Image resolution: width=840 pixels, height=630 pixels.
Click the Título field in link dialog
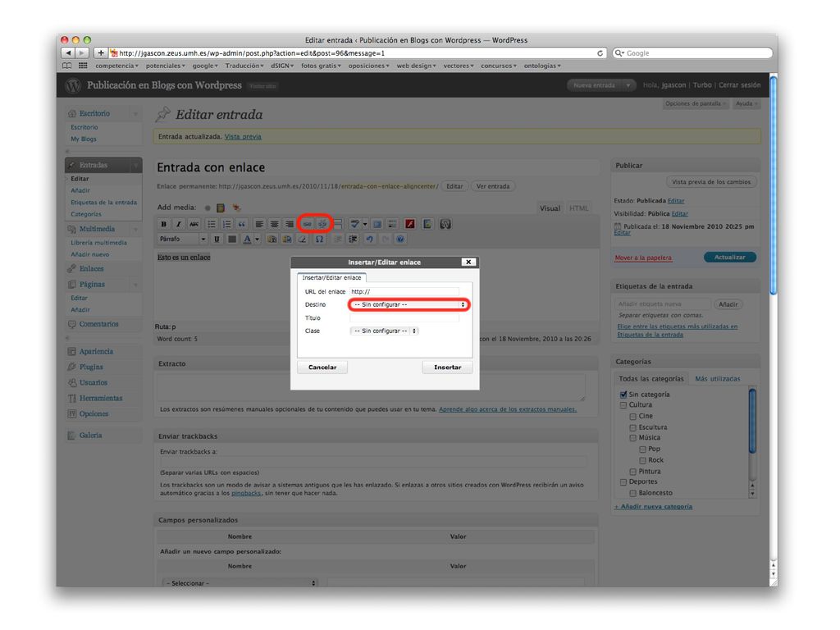(404, 317)
